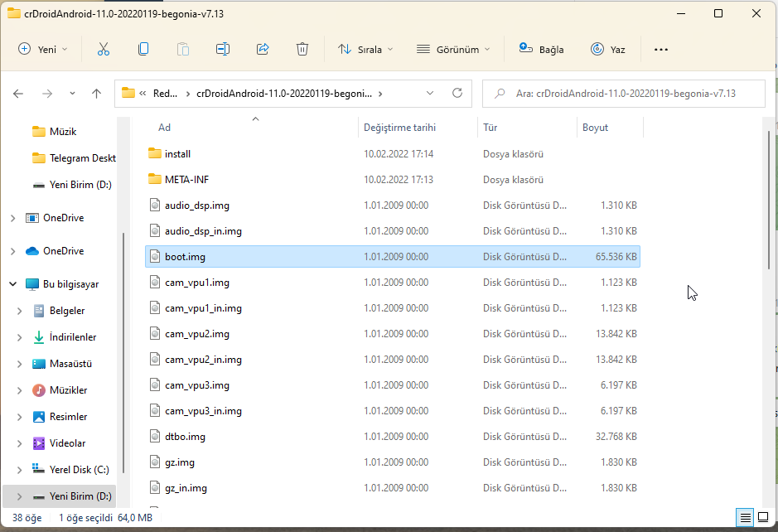
Task: Open the Sırala sort dropdown
Action: pyautogui.click(x=365, y=50)
